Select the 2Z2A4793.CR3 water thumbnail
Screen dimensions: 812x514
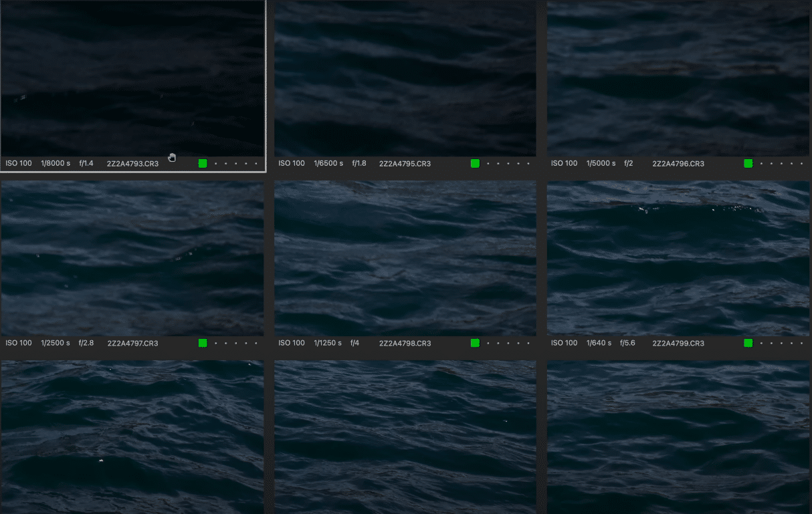[x=132, y=78]
